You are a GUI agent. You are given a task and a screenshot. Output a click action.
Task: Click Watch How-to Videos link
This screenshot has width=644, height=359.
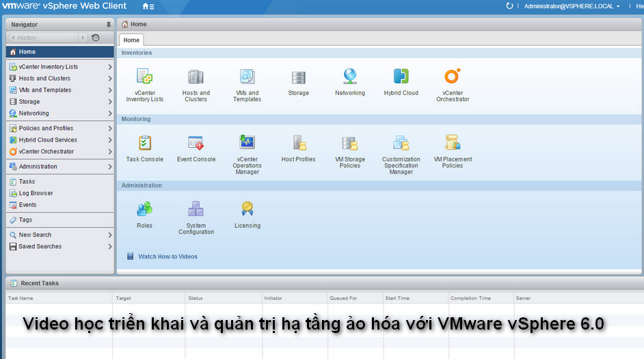click(x=167, y=256)
